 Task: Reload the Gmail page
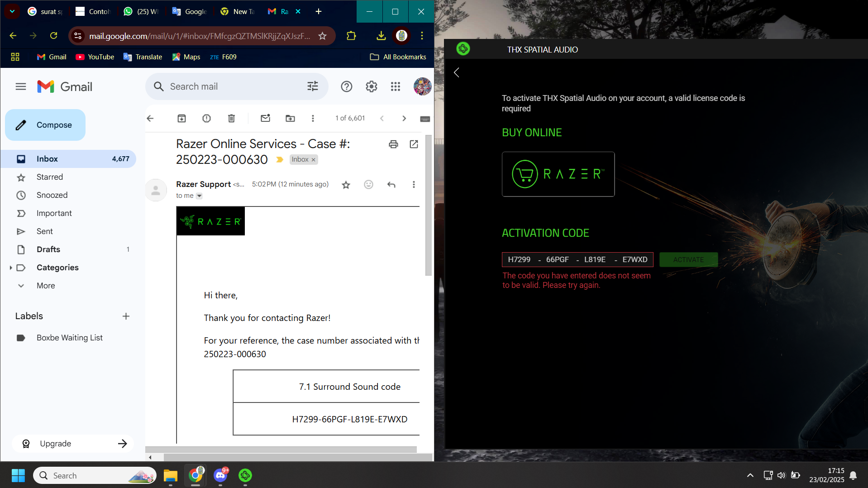coord(53,36)
